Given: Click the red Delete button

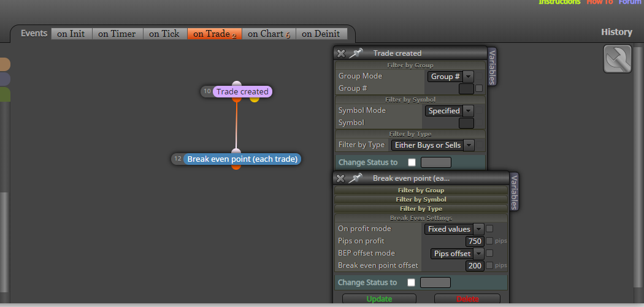Looking at the screenshot, I should (467, 299).
